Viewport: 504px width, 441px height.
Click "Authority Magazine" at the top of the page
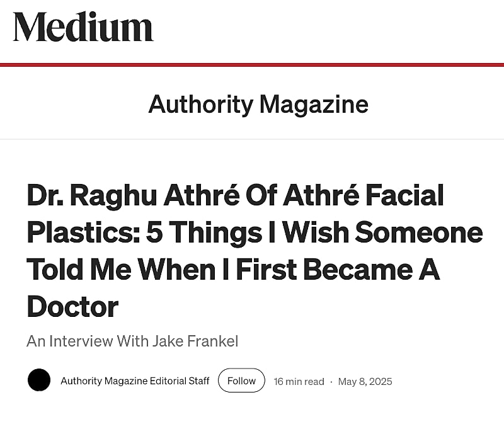click(x=257, y=104)
